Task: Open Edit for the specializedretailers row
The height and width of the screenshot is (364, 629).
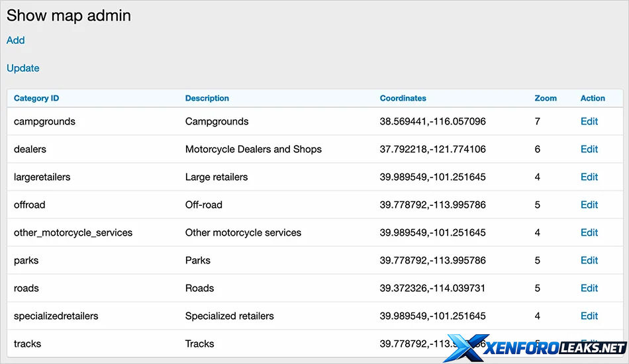Action: (x=589, y=316)
